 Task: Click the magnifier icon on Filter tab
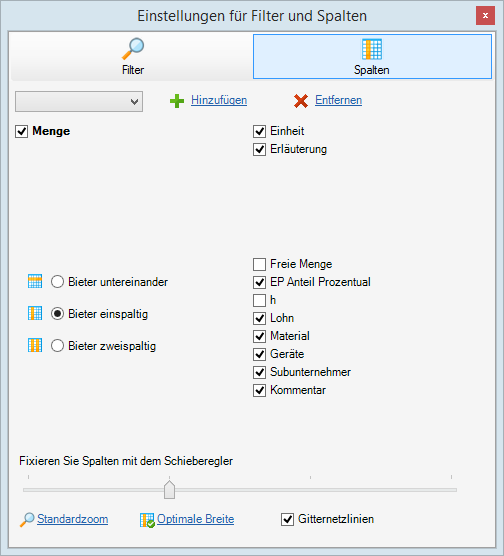[x=133, y=49]
